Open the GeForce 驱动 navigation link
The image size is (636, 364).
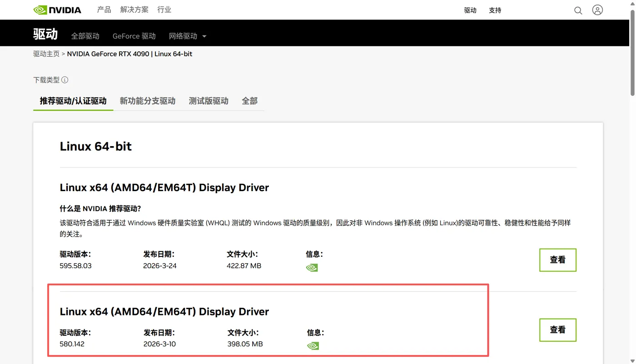click(x=134, y=36)
